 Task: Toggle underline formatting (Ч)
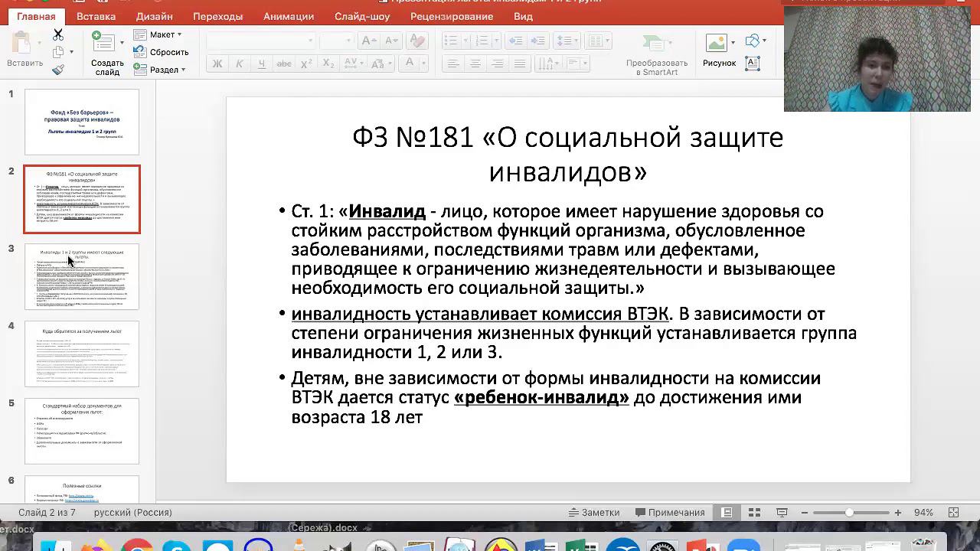[262, 64]
